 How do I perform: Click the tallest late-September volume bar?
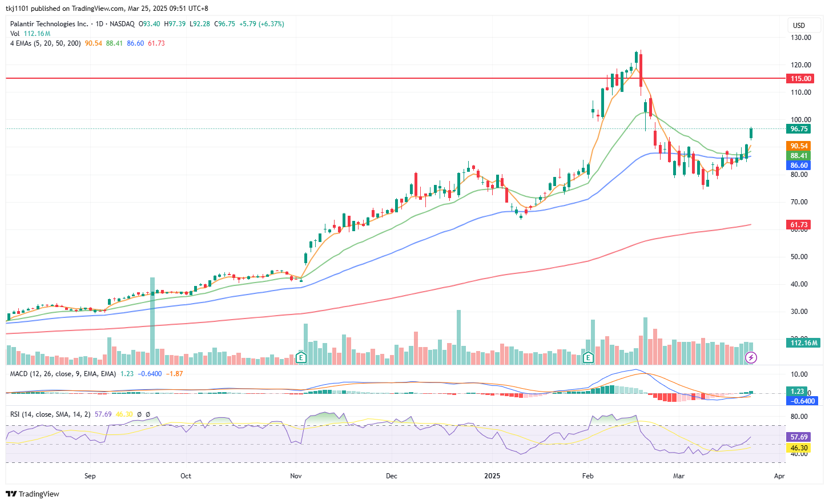152,321
